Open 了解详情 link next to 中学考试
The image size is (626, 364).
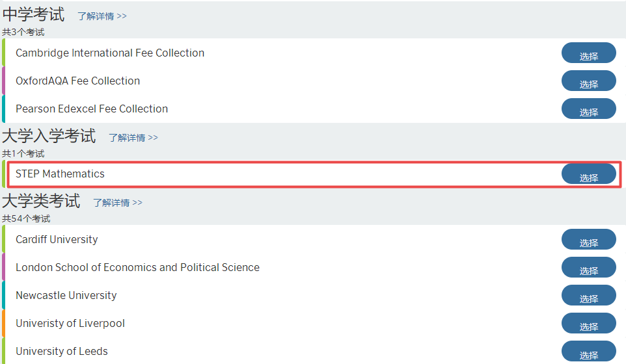point(102,16)
